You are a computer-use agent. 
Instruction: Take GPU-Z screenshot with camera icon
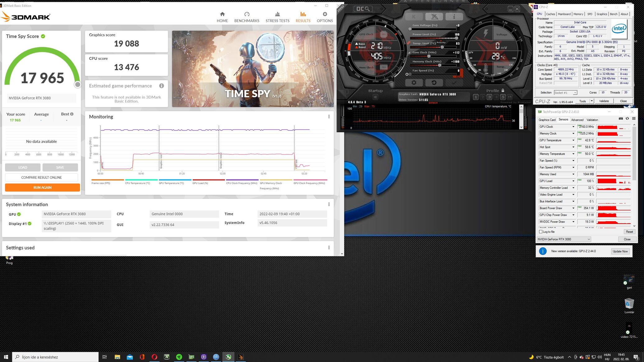pyautogui.click(x=621, y=119)
